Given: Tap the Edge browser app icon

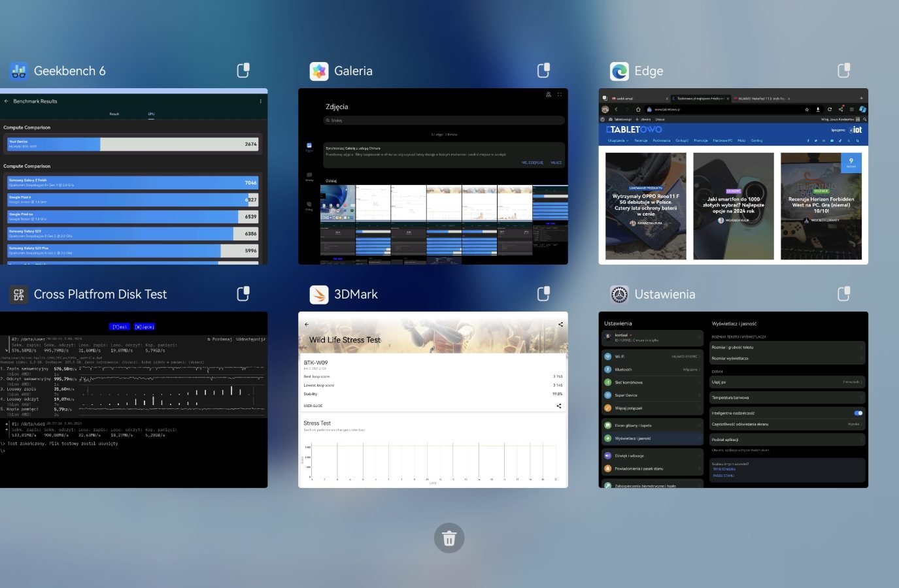Looking at the screenshot, I should pos(619,71).
